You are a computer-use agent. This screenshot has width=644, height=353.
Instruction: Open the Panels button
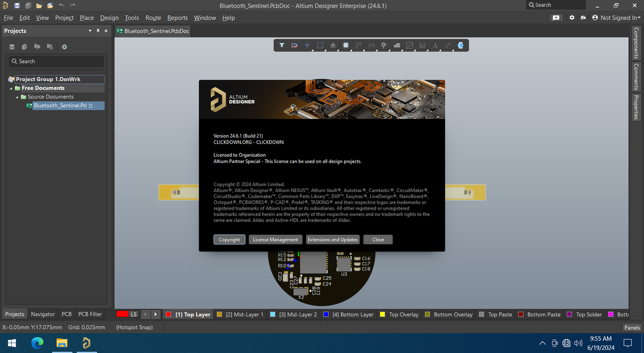632,327
